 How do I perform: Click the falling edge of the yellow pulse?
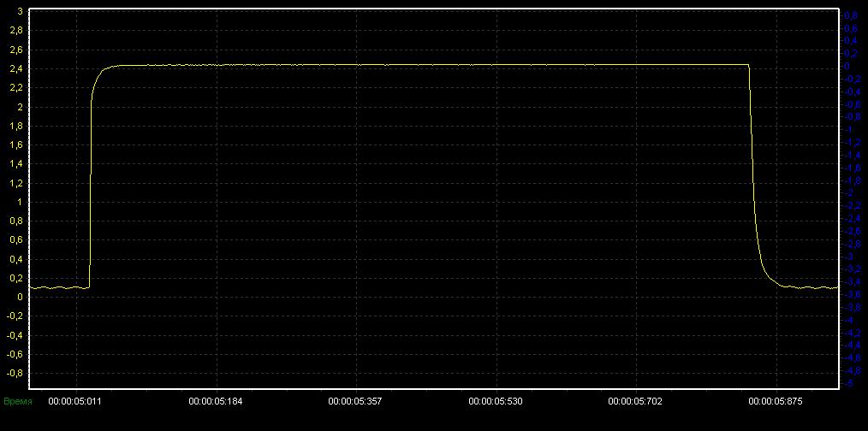[752, 171]
